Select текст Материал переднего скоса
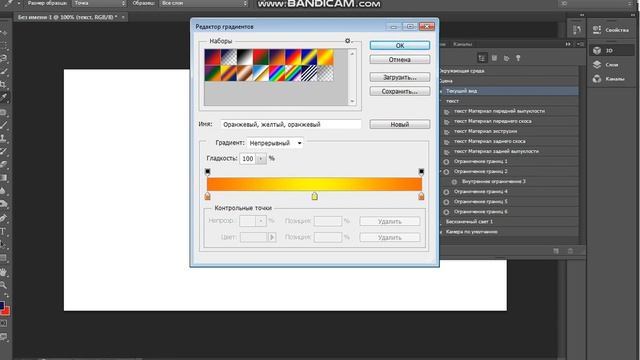This screenshot has width=640, height=360. click(x=509, y=121)
